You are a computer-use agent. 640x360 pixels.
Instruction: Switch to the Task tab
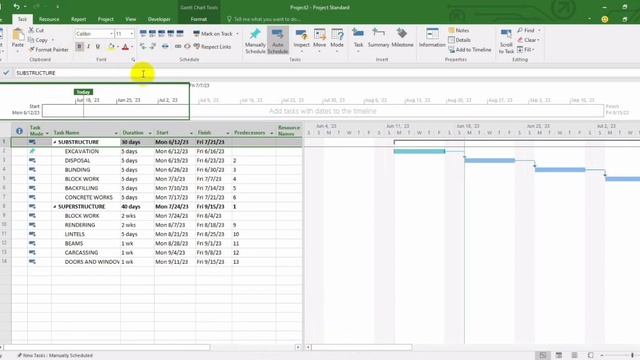pyautogui.click(x=22, y=19)
